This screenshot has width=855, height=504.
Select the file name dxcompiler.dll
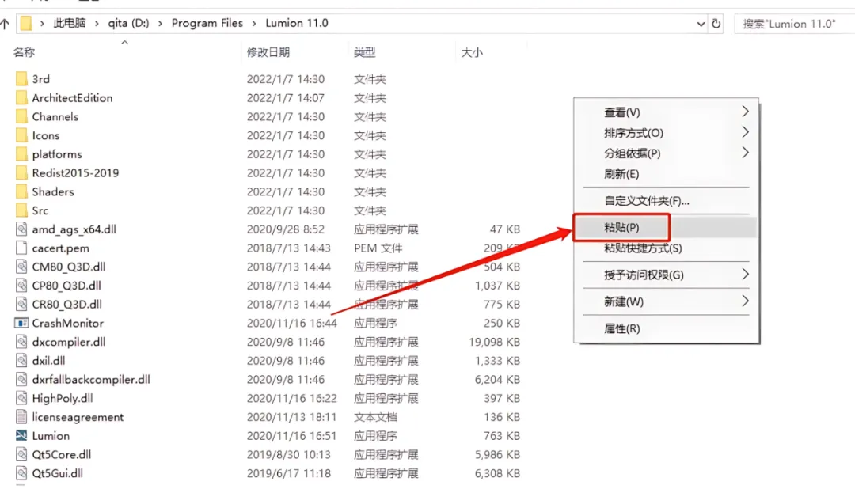(69, 342)
